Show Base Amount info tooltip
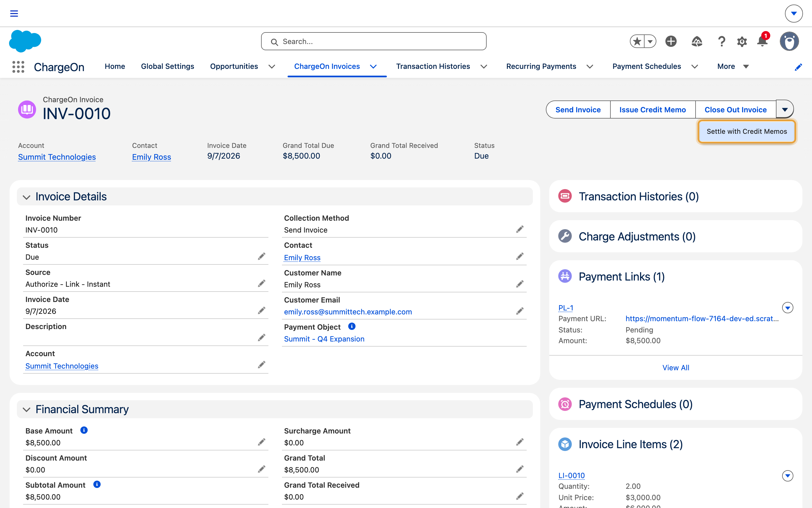The height and width of the screenshot is (508, 812). coord(84,430)
